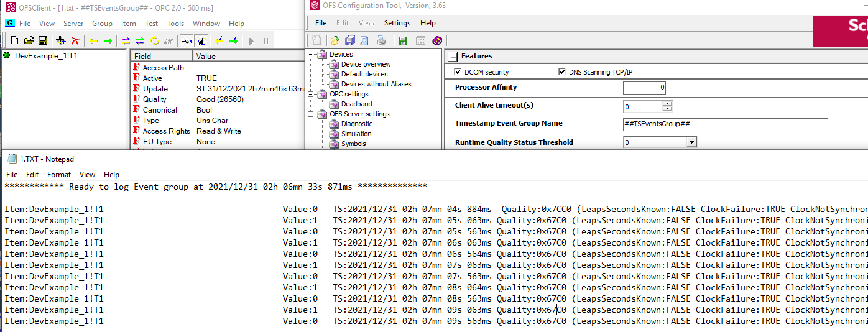
Task: Open Runtime Quality Status Threshold dropdown
Action: (691, 142)
